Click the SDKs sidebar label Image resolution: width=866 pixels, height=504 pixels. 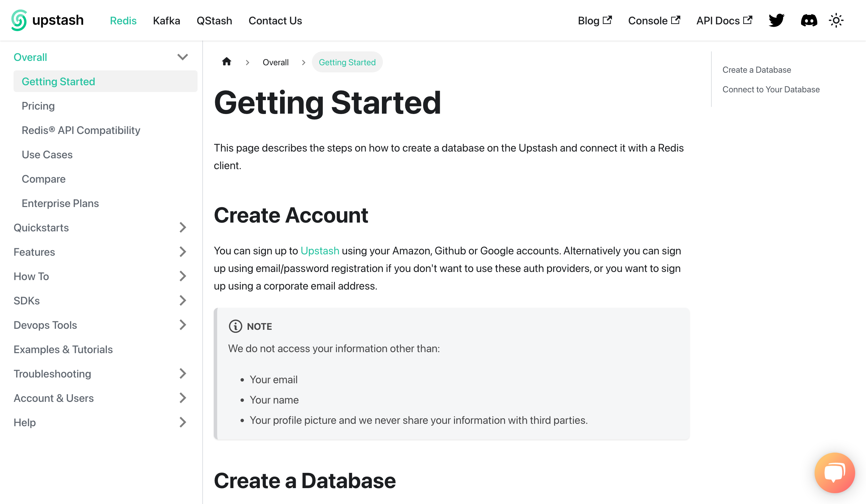pyautogui.click(x=26, y=301)
